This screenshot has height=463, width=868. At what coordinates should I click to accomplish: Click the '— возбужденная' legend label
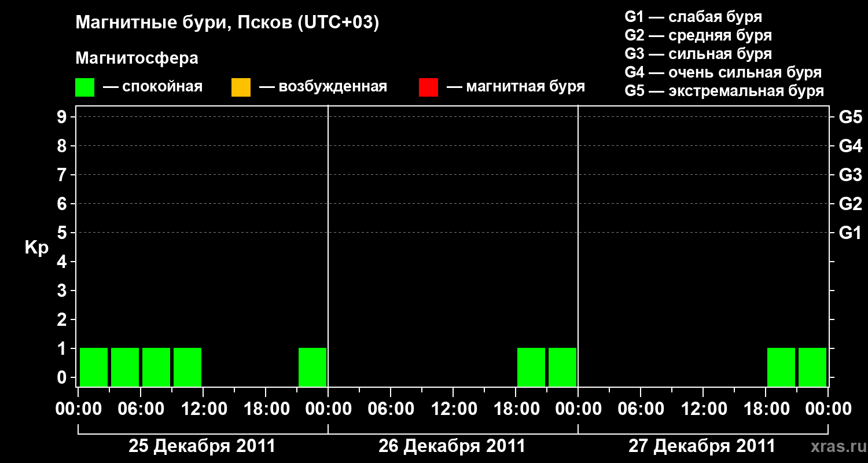tap(323, 87)
